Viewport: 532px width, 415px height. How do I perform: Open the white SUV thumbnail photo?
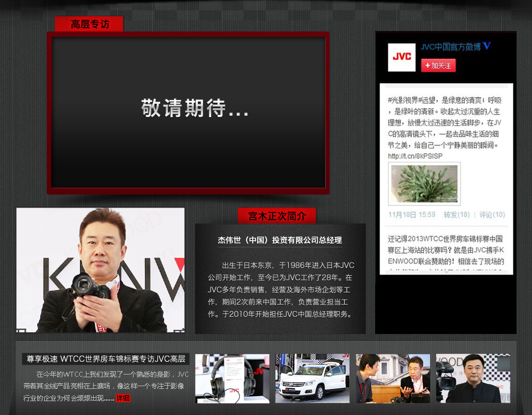click(313, 379)
